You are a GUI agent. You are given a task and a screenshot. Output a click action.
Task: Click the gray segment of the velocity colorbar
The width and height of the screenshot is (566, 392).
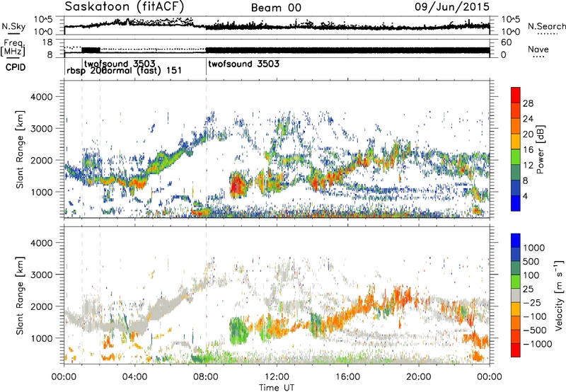coord(516,295)
